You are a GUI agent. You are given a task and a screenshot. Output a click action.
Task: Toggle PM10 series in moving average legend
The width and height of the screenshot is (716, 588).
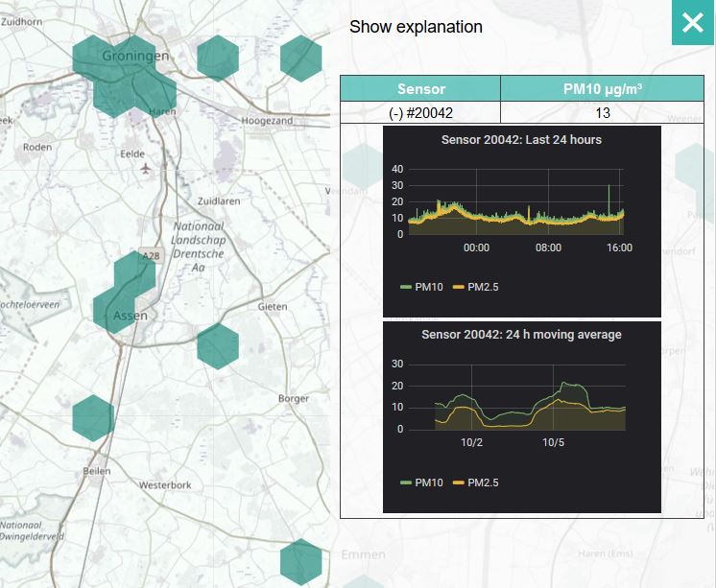pos(421,482)
